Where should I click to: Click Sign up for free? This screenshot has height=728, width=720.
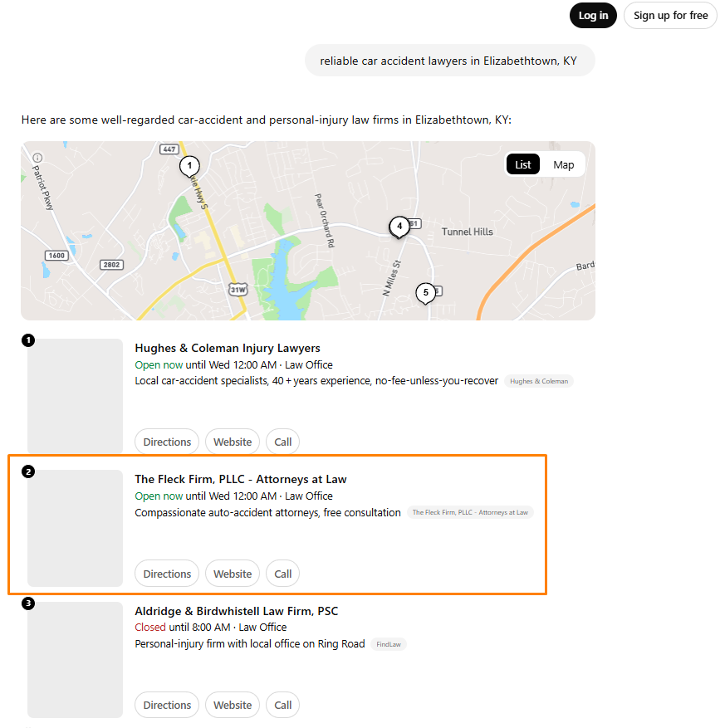click(670, 15)
